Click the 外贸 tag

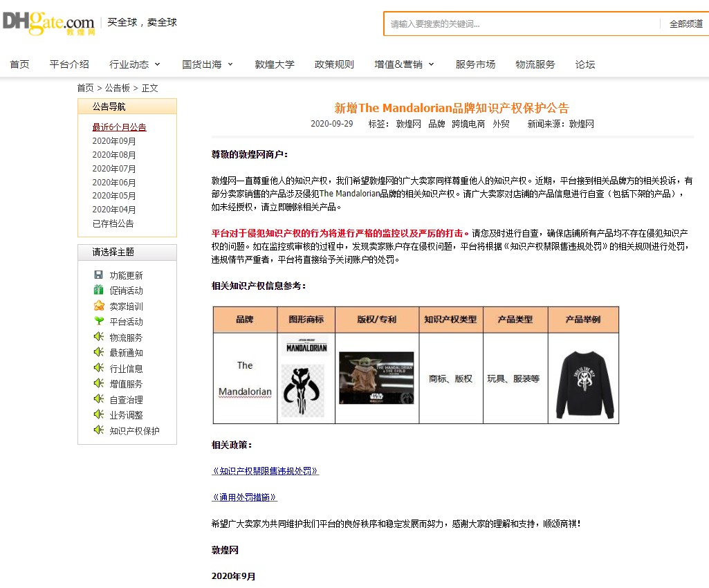pos(501,124)
